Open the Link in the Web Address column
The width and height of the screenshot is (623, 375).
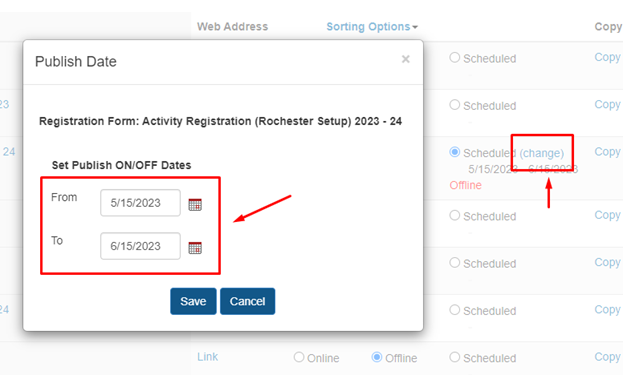pyautogui.click(x=207, y=357)
